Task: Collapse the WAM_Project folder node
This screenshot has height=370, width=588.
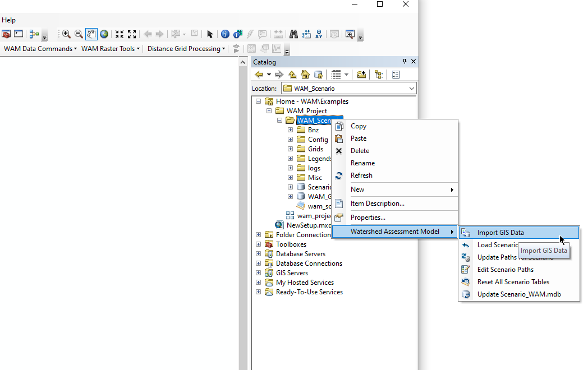Action: [269, 111]
